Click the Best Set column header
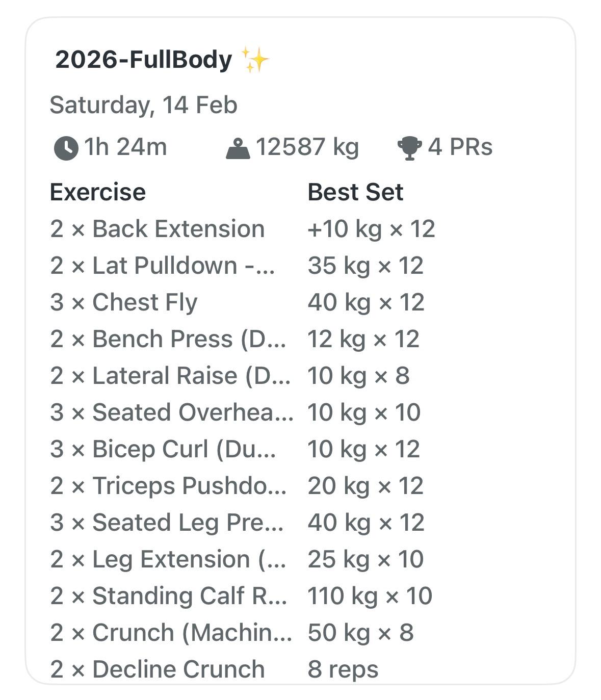 coord(355,192)
